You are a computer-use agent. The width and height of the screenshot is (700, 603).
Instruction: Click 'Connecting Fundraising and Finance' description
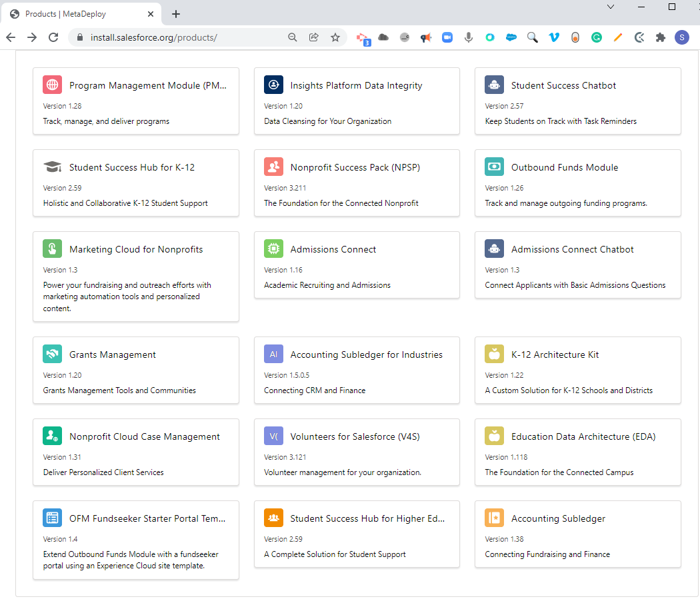(x=547, y=554)
